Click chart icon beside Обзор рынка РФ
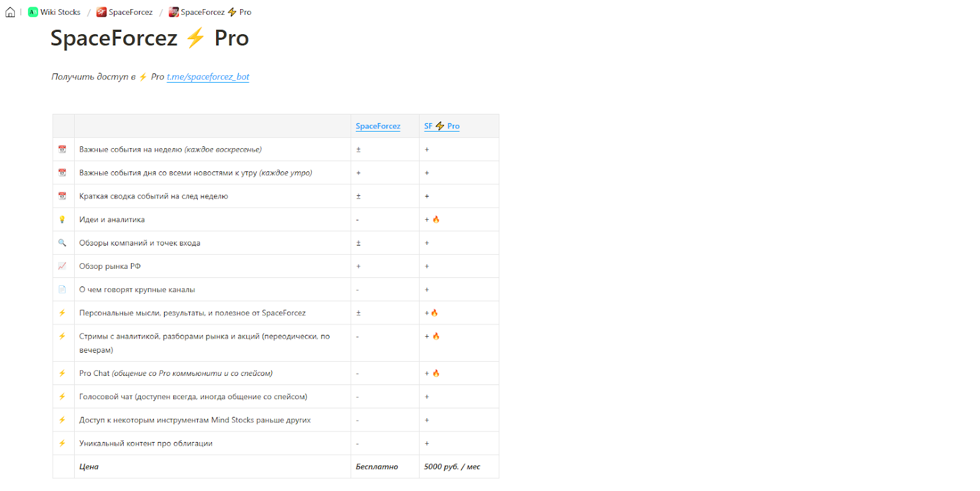Screen dimensions: 980x491 click(62, 266)
